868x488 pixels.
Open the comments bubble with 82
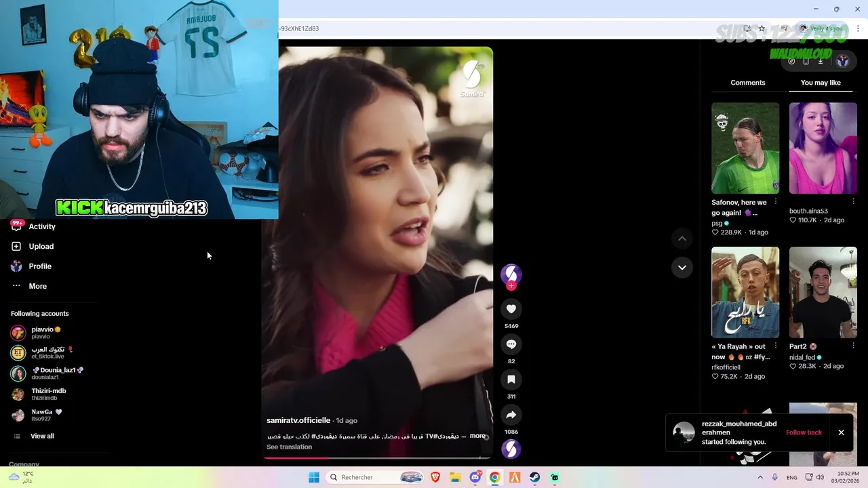pyautogui.click(x=511, y=344)
